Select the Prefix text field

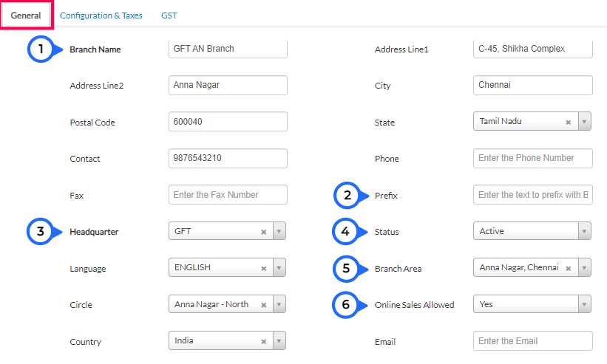click(x=532, y=195)
